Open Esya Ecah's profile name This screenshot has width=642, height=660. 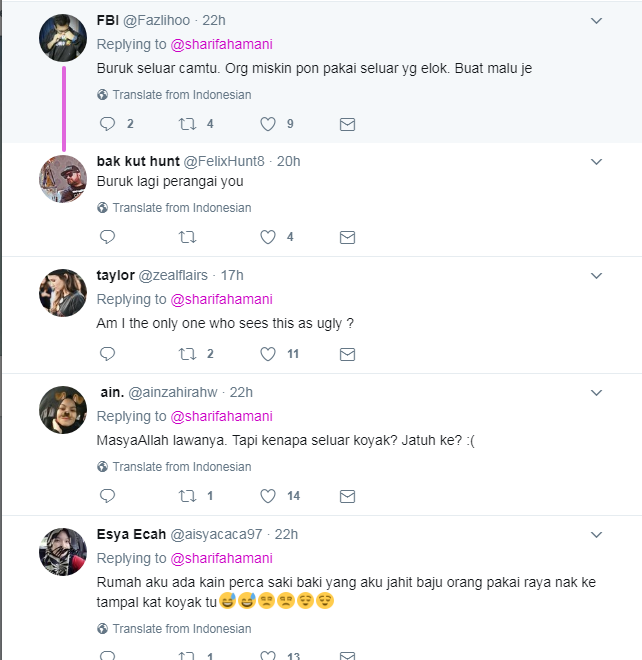click(x=131, y=534)
